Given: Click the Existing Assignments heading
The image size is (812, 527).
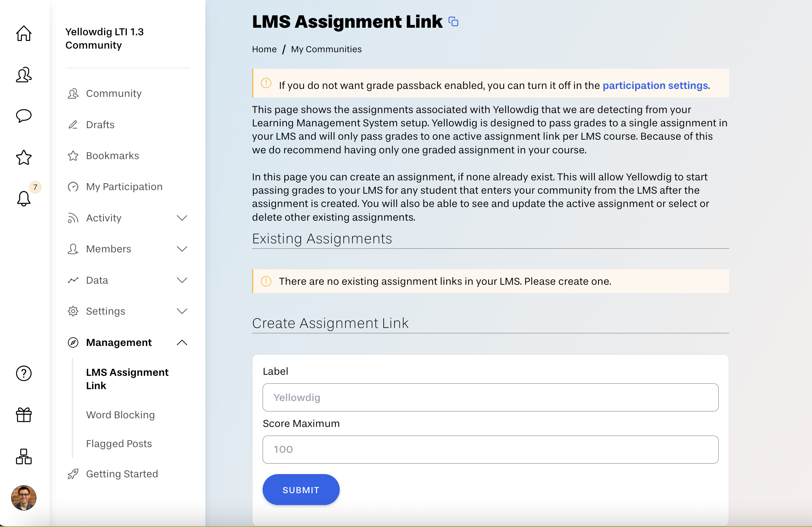Looking at the screenshot, I should tap(322, 238).
